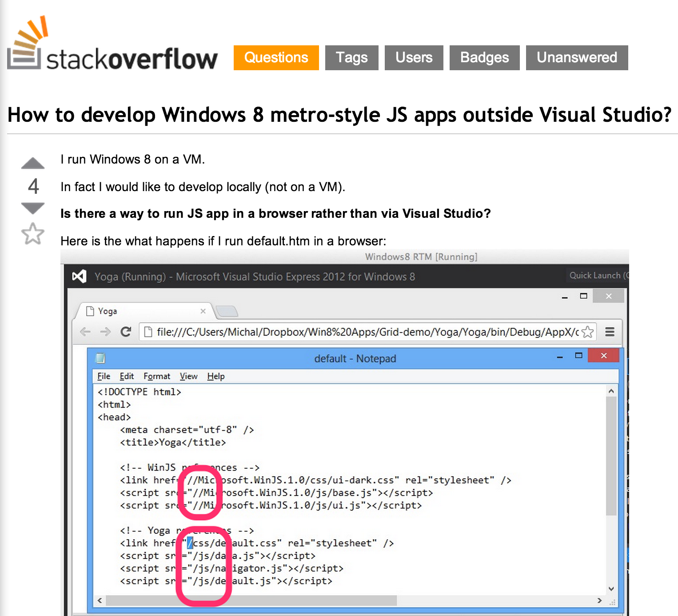
Task: Maximize the Notepad window
Action: (x=578, y=356)
